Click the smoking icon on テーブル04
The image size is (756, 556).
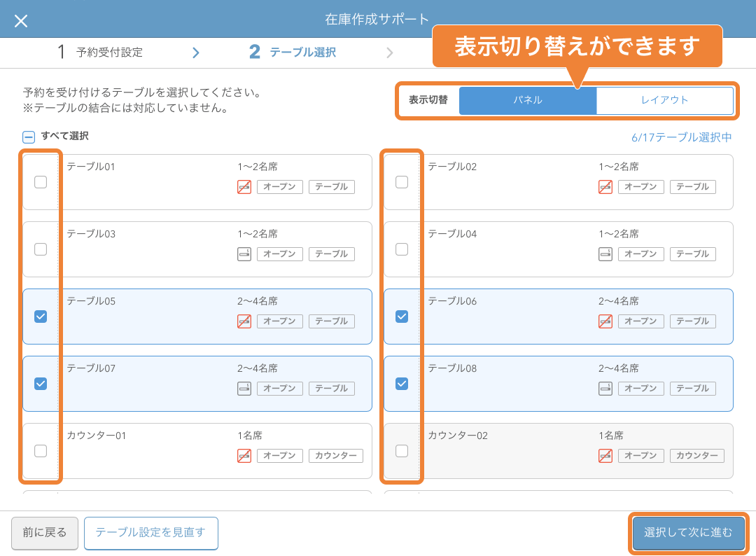click(605, 254)
